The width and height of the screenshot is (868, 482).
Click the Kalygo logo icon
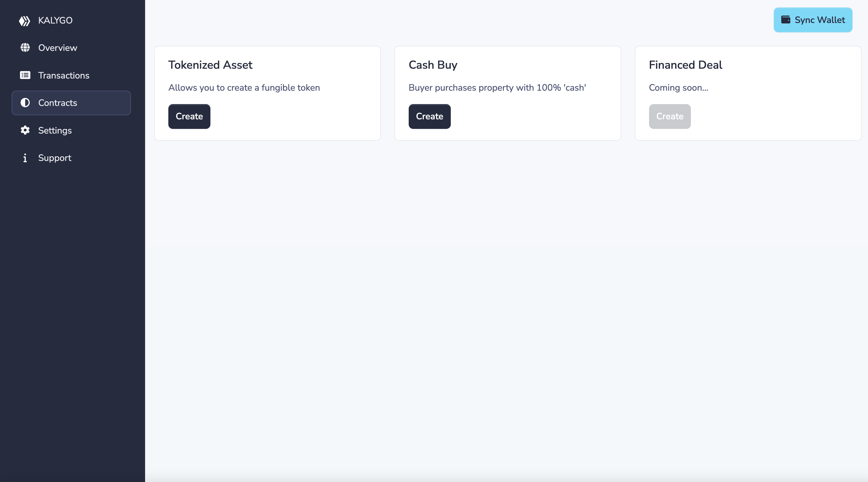[25, 21]
